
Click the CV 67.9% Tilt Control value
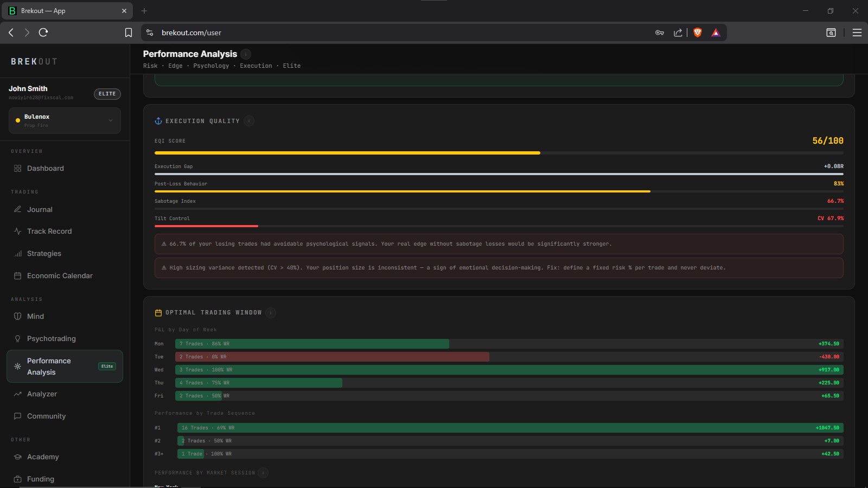click(x=831, y=219)
